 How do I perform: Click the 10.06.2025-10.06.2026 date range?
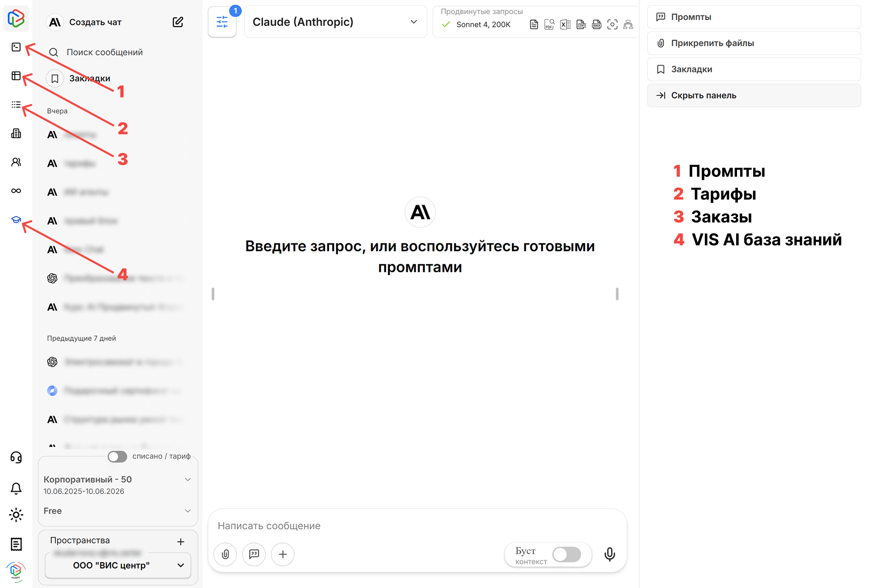coord(84,491)
